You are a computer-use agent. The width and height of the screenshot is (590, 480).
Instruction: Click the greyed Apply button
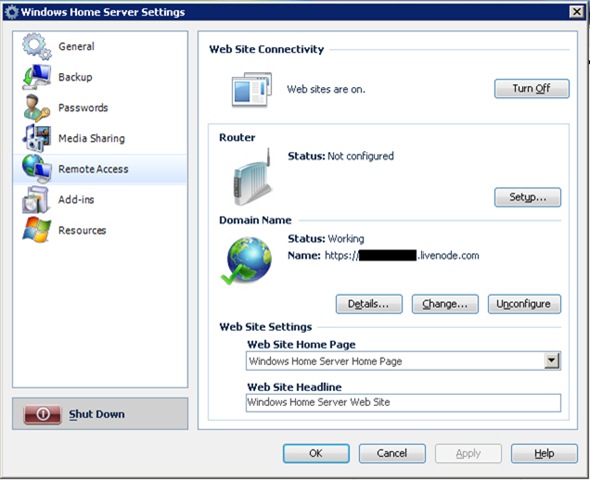tap(468, 453)
